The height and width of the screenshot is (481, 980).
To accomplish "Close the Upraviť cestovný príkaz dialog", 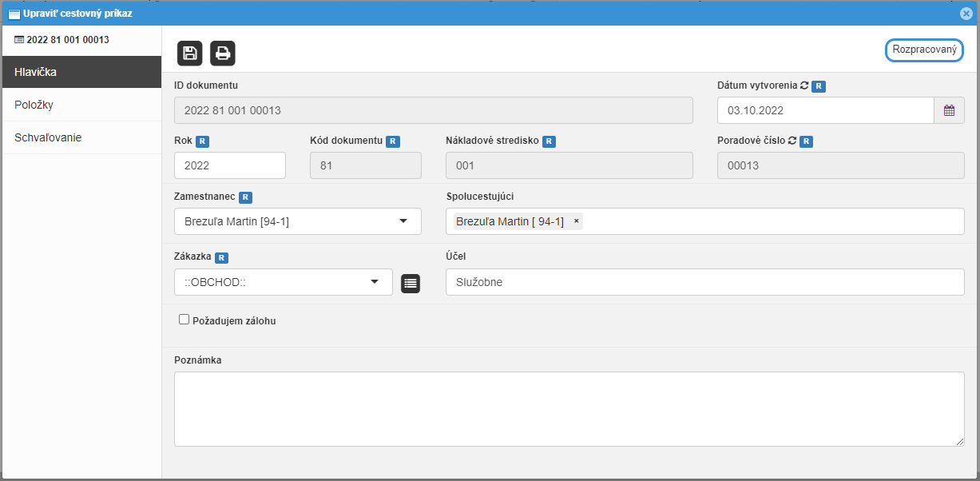I will [x=966, y=13].
